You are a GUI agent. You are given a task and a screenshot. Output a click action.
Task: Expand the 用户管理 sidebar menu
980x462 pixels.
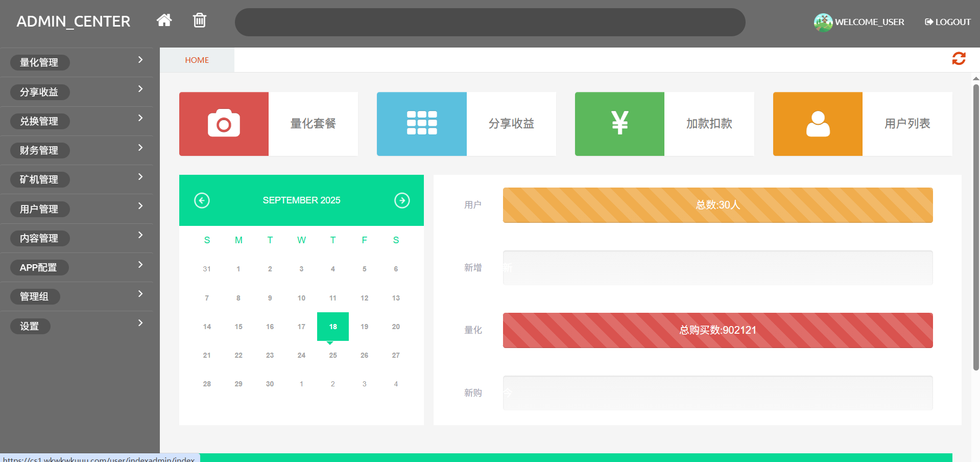[x=77, y=209]
